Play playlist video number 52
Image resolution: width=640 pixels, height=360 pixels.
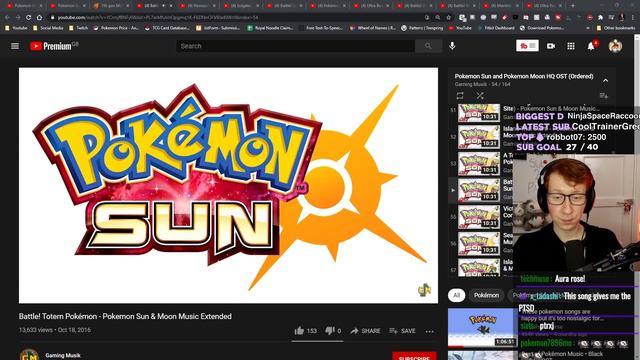click(479, 136)
